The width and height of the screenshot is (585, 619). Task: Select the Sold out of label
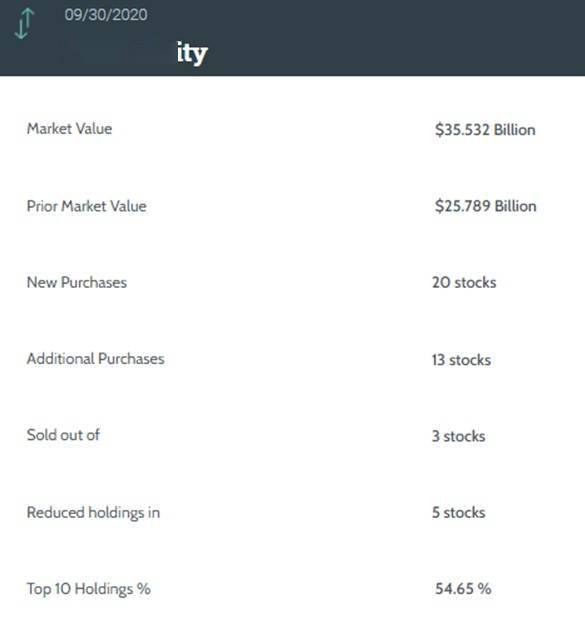pyautogui.click(x=63, y=435)
